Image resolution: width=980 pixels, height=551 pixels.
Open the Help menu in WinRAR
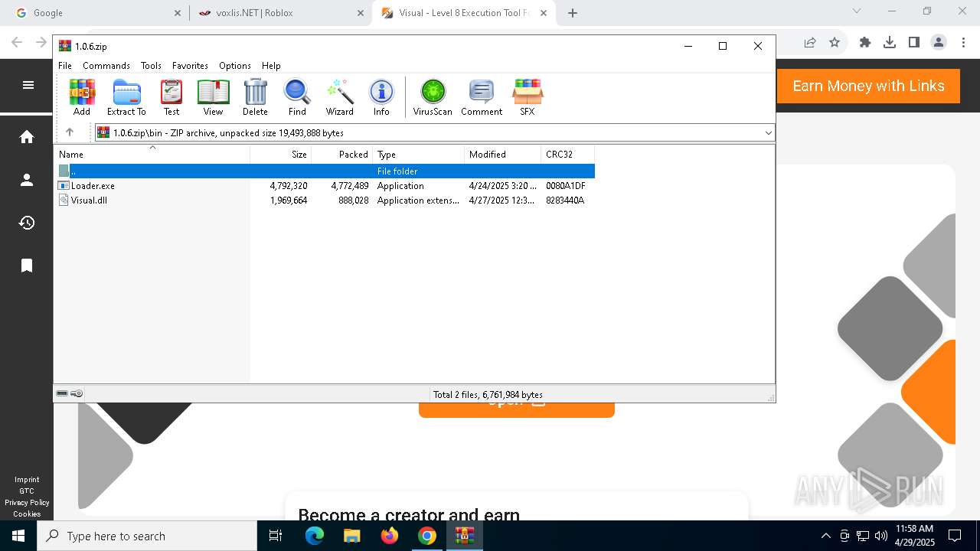[271, 66]
